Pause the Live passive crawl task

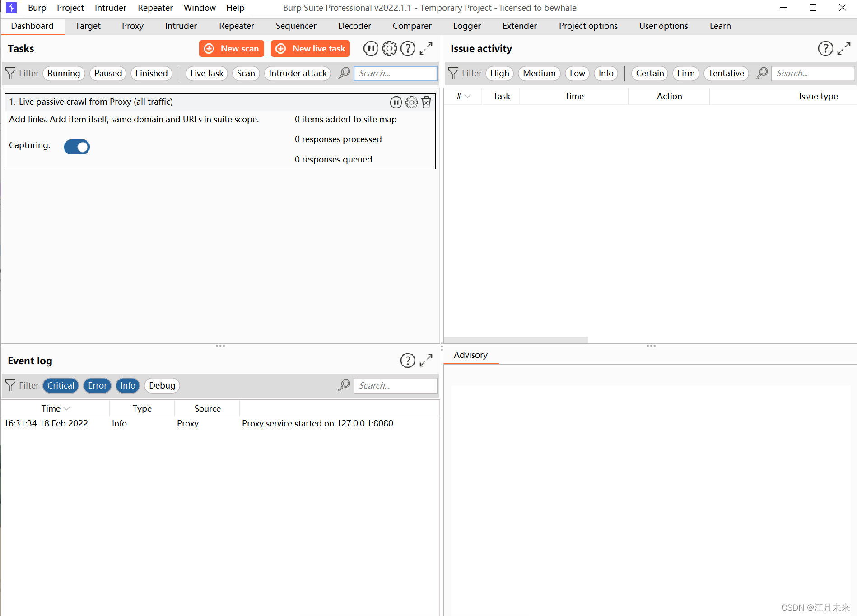tap(396, 102)
